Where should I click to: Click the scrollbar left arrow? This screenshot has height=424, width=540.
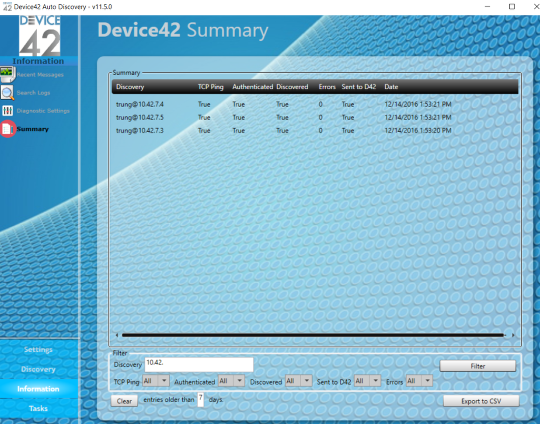117,335
